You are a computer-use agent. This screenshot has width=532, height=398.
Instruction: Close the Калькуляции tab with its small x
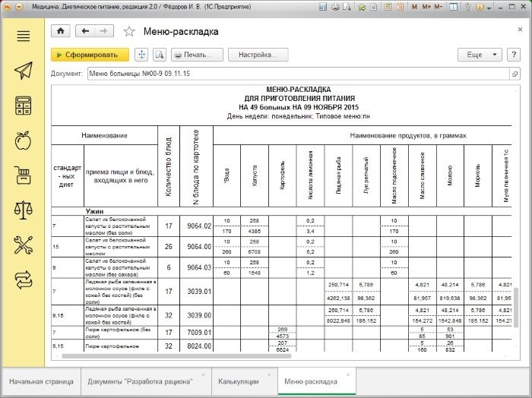(x=269, y=374)
